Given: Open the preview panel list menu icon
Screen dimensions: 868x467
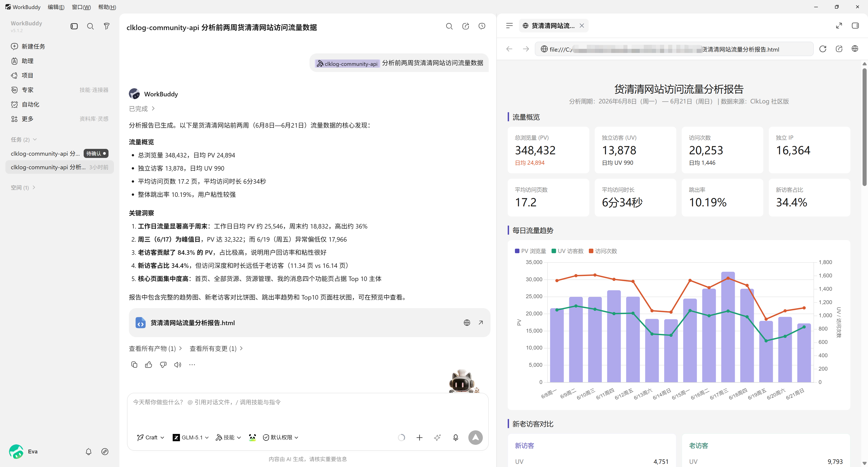Looking at the screenshot, I should tap(509, 26).
